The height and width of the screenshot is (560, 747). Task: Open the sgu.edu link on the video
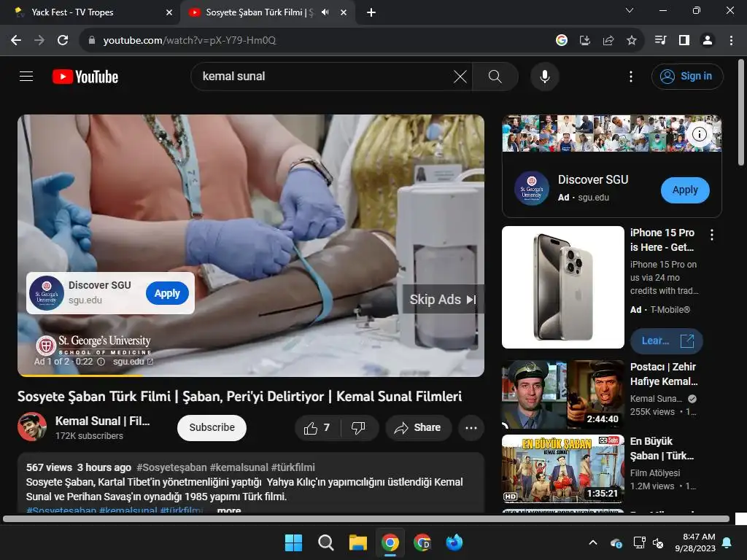click(133, 362)
